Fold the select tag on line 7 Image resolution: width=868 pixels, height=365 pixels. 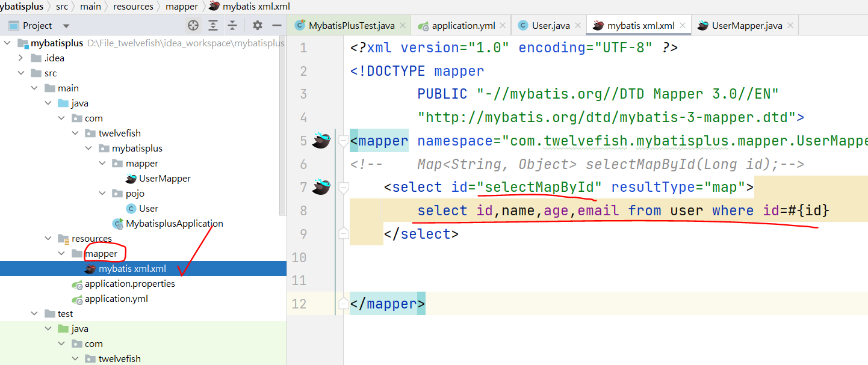343,188
